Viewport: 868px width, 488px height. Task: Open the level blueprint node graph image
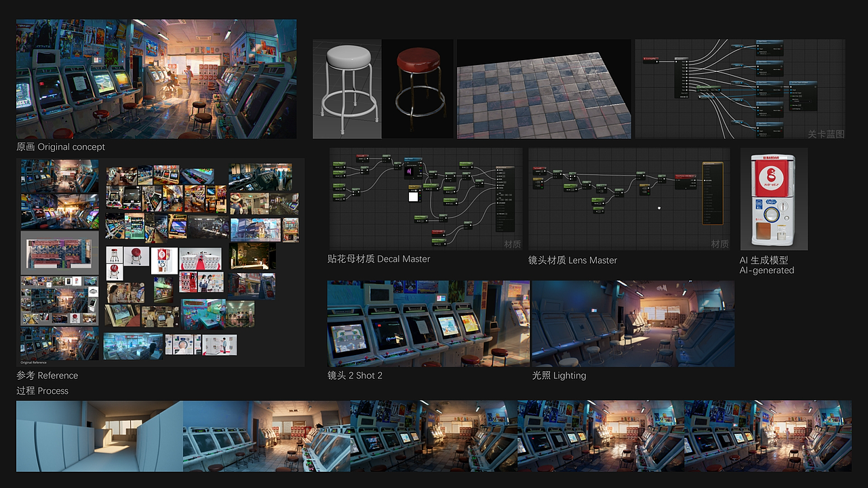pos(740,89)
